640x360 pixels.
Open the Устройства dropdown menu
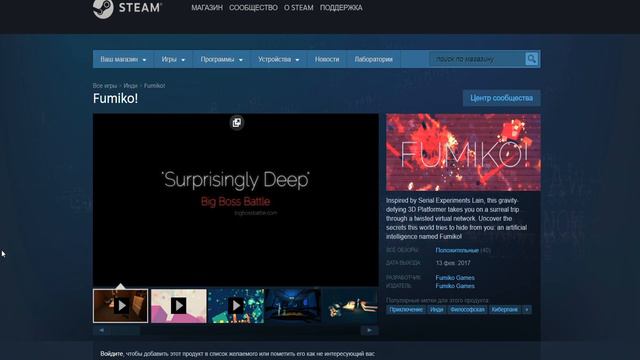coord(278,59)
